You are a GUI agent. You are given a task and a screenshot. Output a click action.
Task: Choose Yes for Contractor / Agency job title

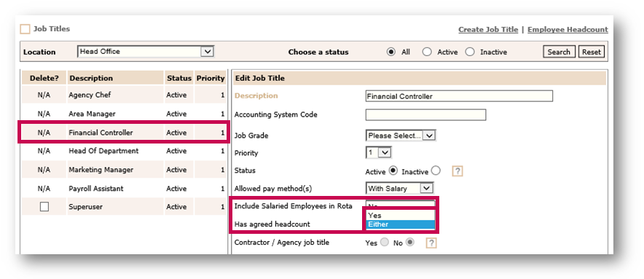click(x=385, y=243)
